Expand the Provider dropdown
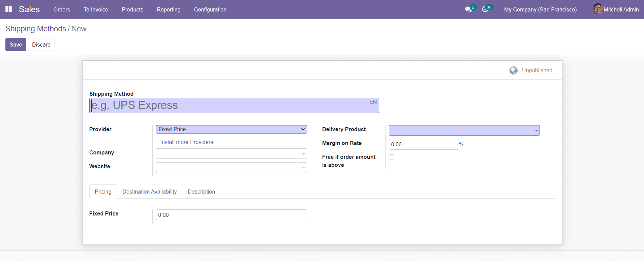This screenshot has height=261, width=644. (x=231, y=129)
